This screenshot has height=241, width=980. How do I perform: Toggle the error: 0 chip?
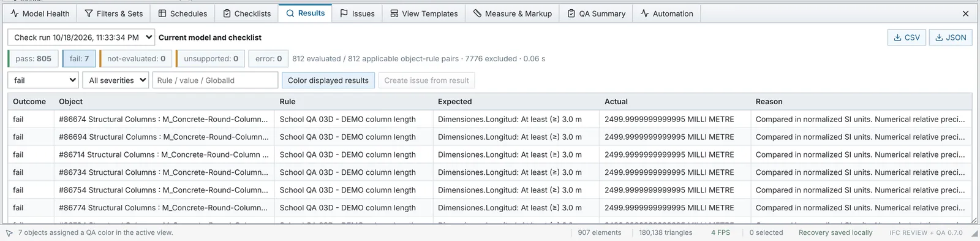(x=268, y=59)
